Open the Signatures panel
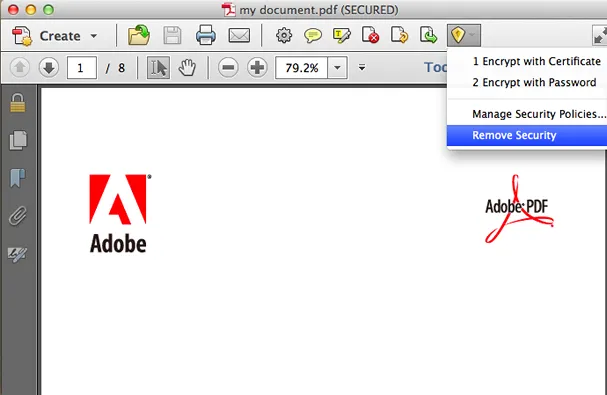This screenshot has height=395, width=607. tap(18, 254)
